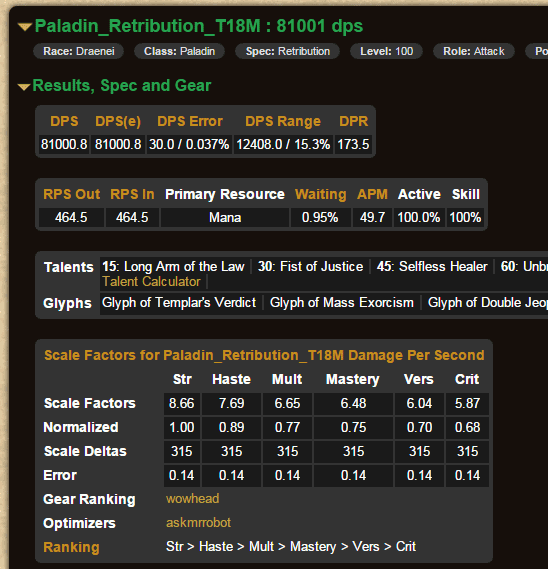Click the Ranking label

click(71, 547)
